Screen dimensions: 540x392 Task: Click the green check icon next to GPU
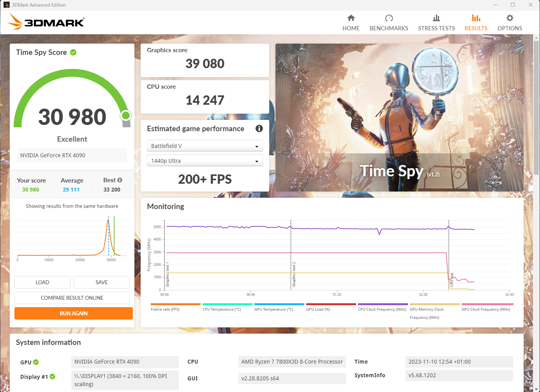36,362
